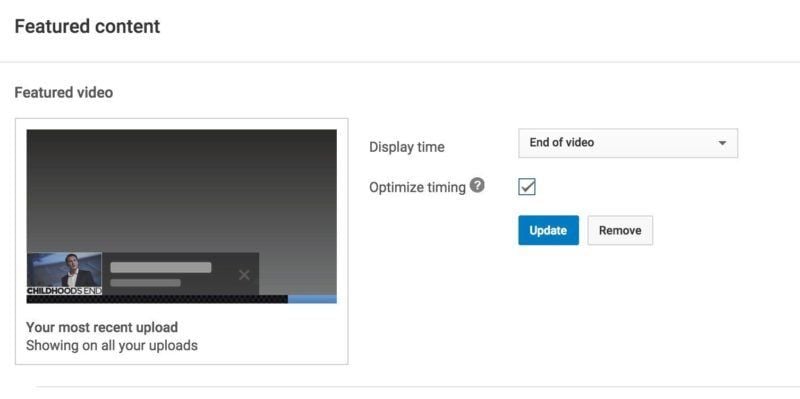Click the Display time label

pos(407,147)
